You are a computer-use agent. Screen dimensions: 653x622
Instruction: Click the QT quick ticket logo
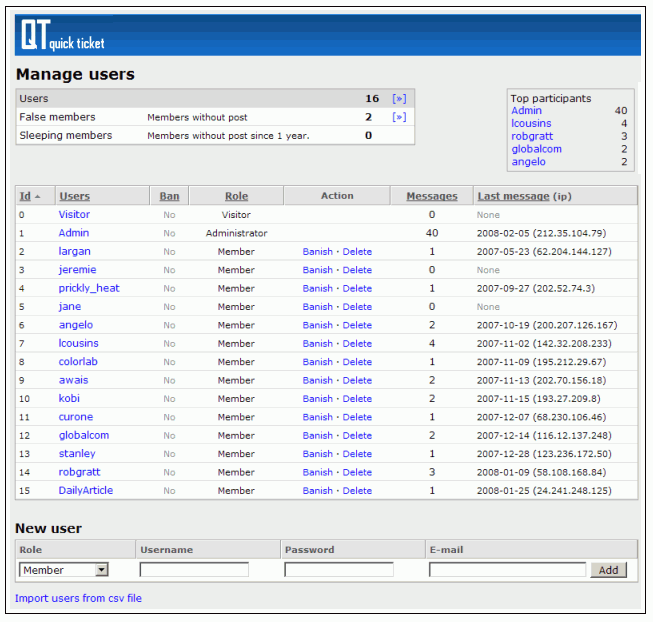(62, 36)
